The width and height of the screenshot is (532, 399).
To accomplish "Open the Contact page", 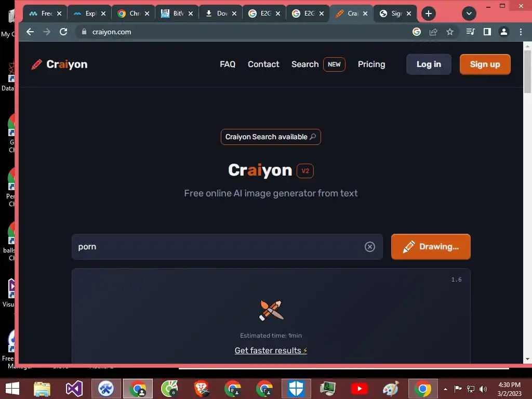I will 263,64.
